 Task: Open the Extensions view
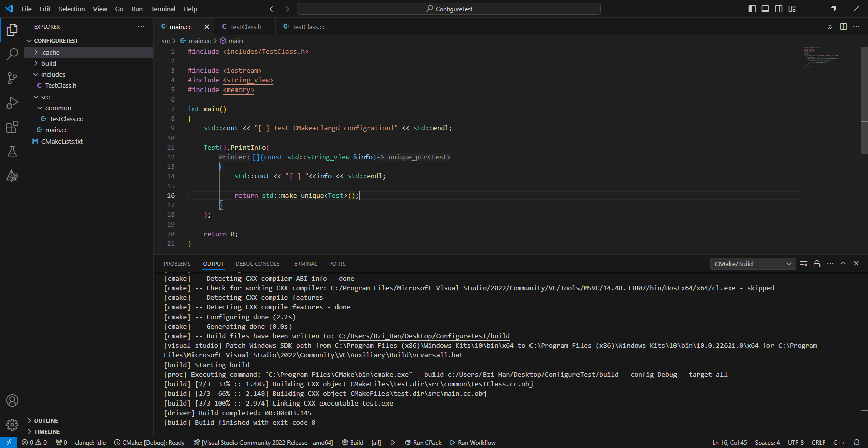coord(12,127)
